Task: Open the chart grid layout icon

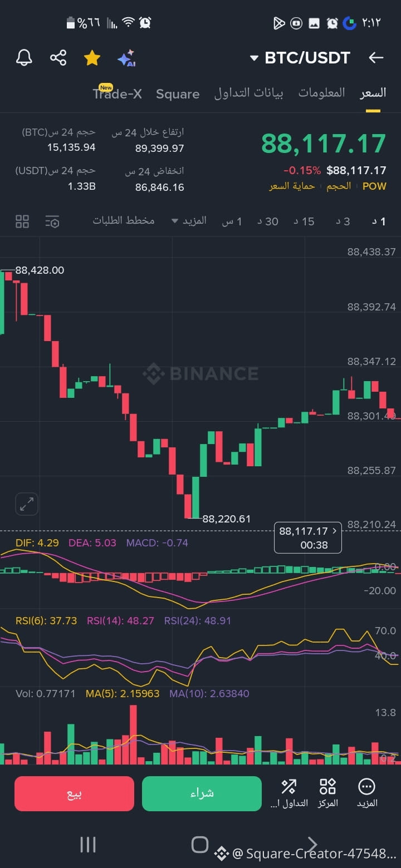Action: [x=22, y=221]
